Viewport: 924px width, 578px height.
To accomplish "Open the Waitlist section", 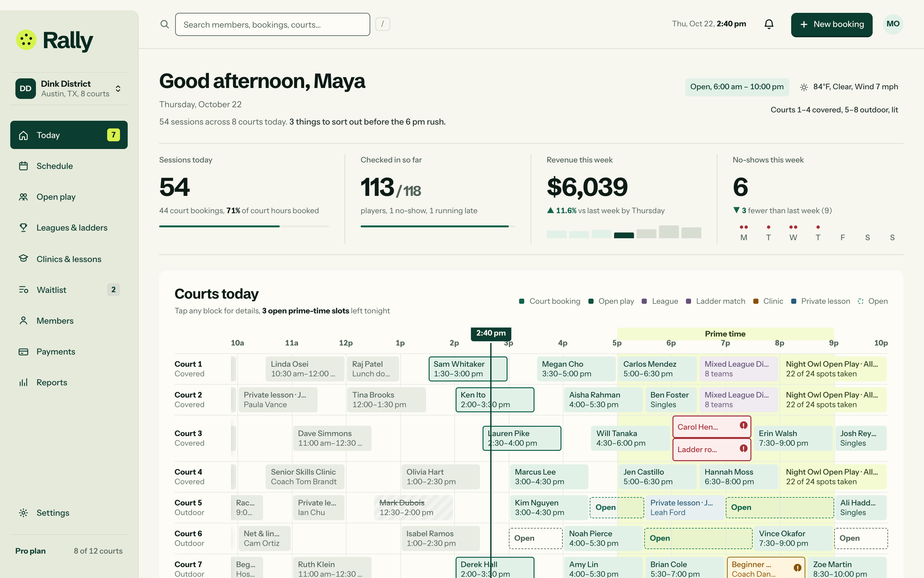I will pyautogui.click(x=69, y=290).
